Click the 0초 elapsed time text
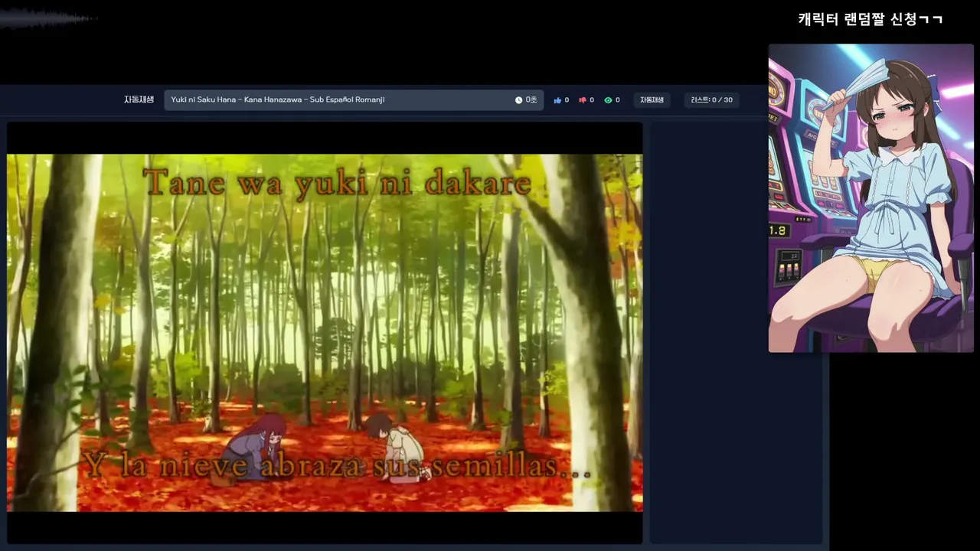980x551 pixels. click(x=531, y=100)
